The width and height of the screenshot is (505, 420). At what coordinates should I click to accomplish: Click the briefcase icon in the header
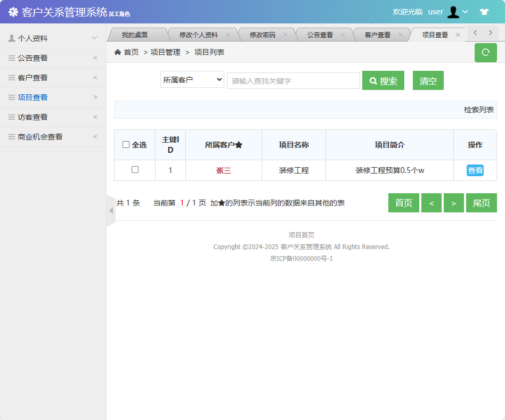click(484, 11)
